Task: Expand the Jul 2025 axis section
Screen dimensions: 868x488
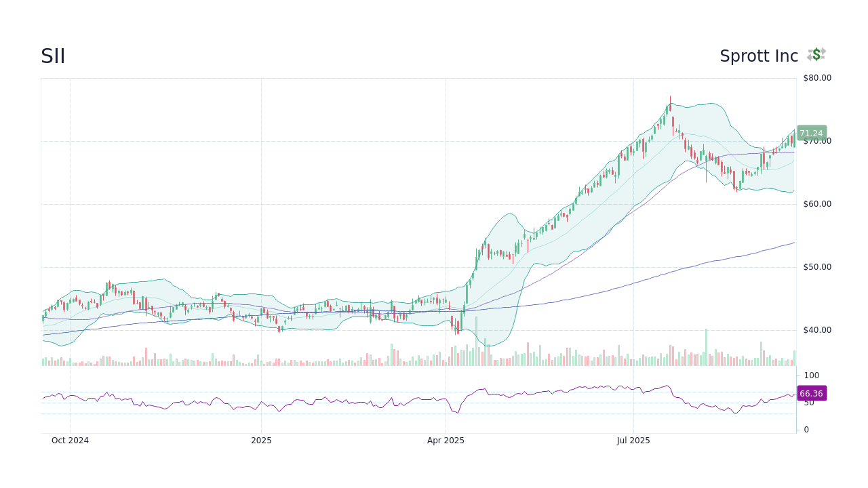Action: click(x=633, y=440)
